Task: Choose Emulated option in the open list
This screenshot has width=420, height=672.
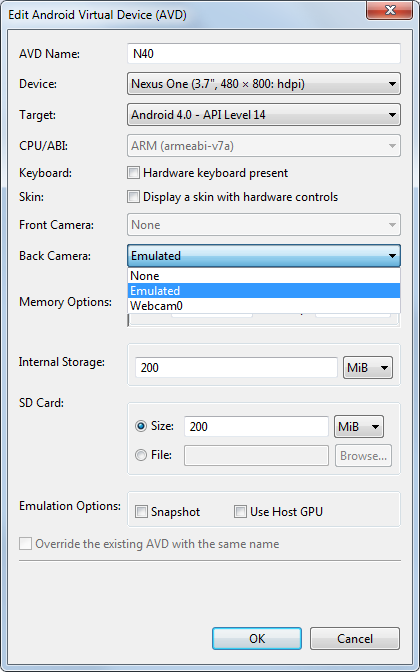Action: pyautogui.click(x=264, y=291)
